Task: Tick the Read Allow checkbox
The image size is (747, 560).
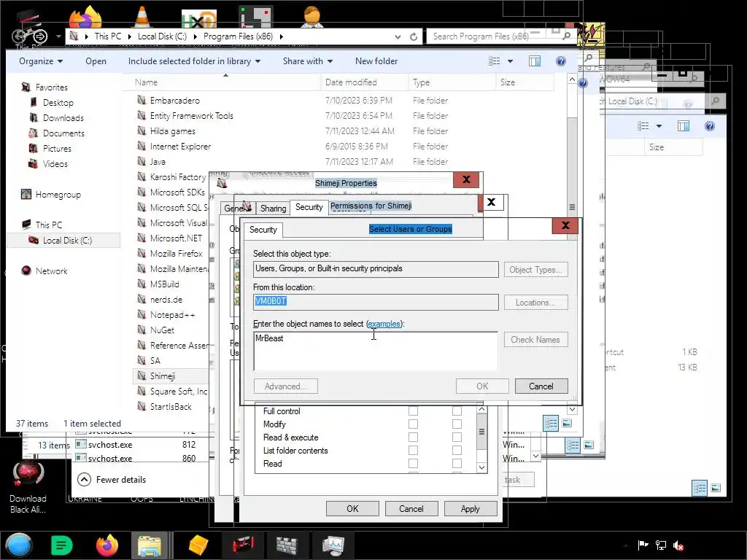Action: pyautogui.click(x=413, y=463)
